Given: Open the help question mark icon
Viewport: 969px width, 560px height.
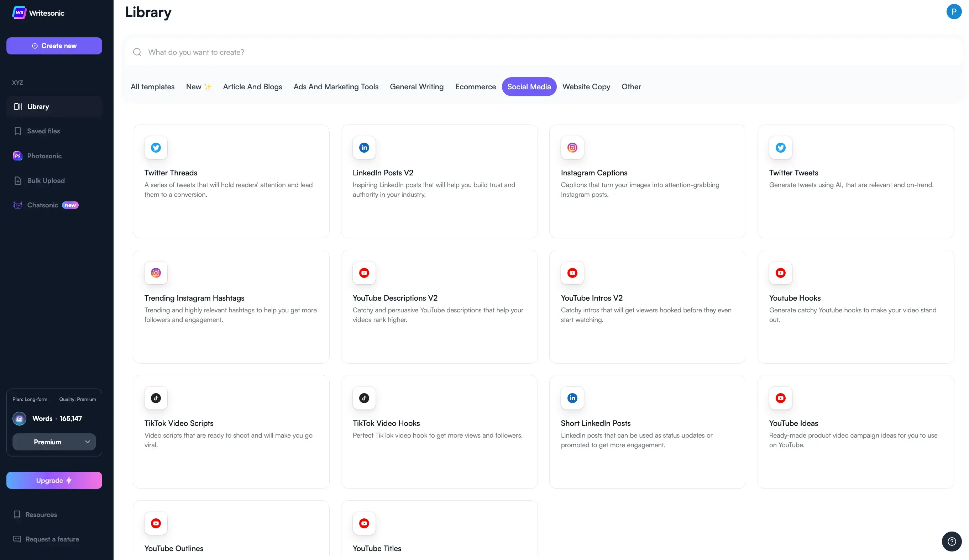Looking at the screenshot, I should coord(952,541).
